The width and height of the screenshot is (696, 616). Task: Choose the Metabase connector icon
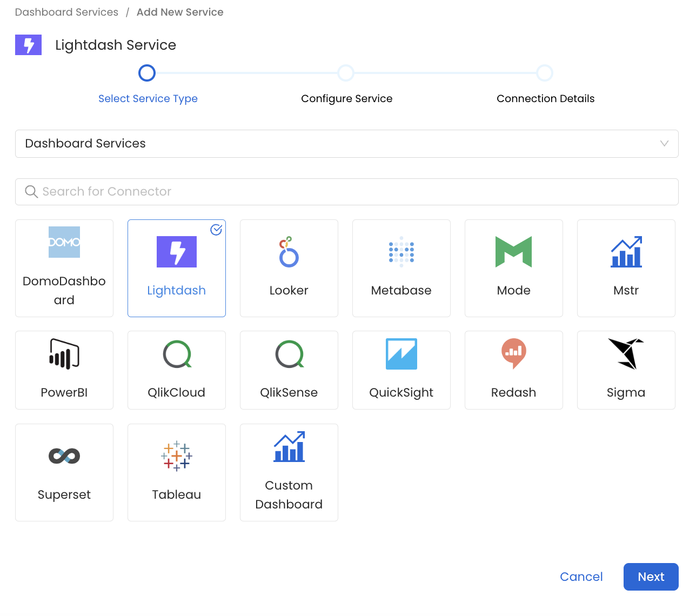(x=401, y=252)
